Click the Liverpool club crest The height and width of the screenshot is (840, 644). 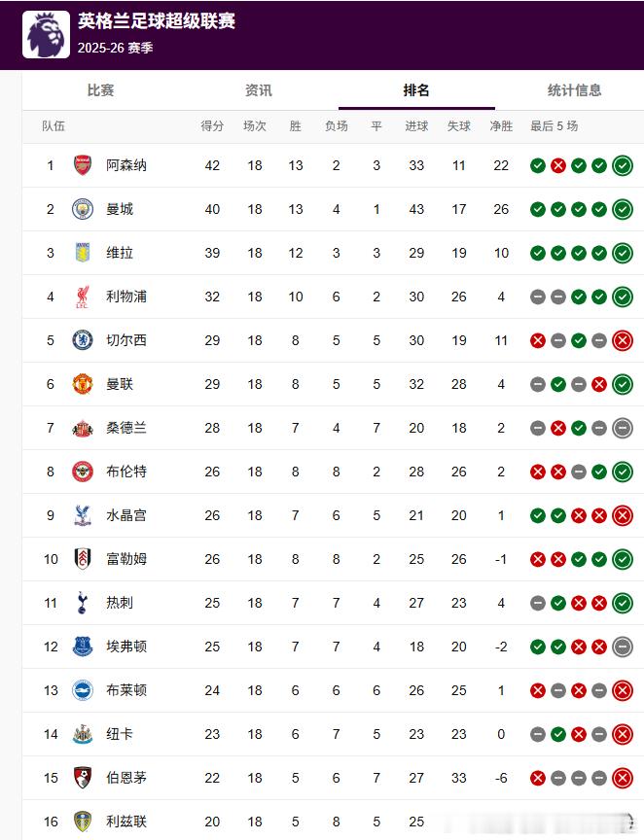[x=83, y=297]
